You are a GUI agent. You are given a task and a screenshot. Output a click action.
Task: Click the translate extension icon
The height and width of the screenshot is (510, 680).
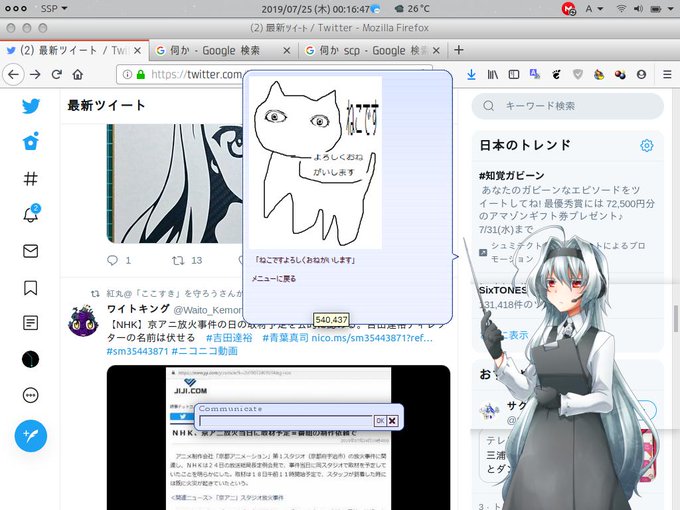pos(535,74)
